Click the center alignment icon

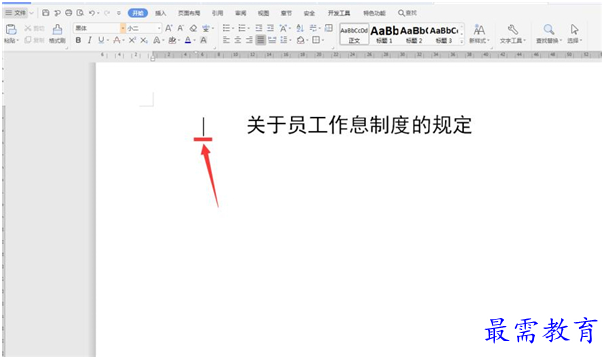[238, 40]
